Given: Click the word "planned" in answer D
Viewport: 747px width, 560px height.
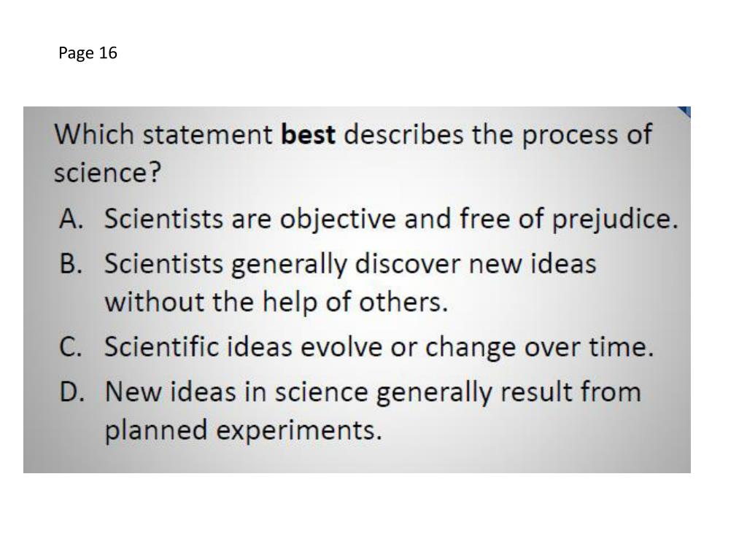Looking at the screenshot, I should click(x=156, y=430).
